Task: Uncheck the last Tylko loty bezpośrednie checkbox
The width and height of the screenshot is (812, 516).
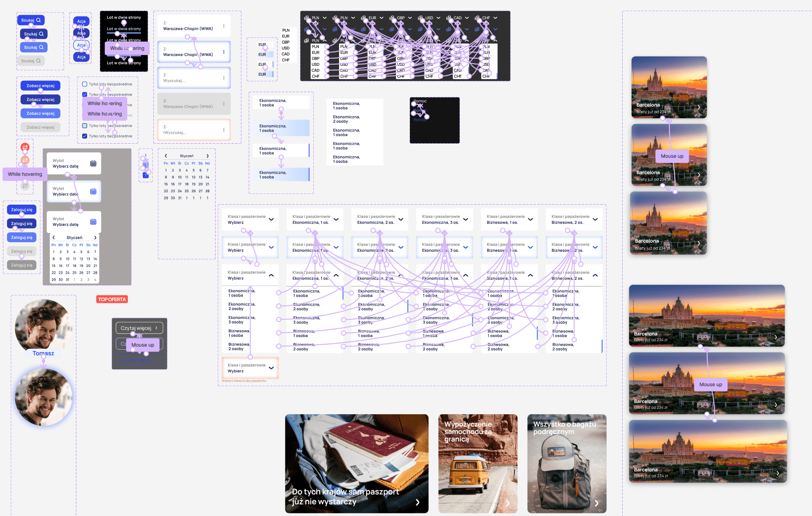Action: tap(85, 136)
